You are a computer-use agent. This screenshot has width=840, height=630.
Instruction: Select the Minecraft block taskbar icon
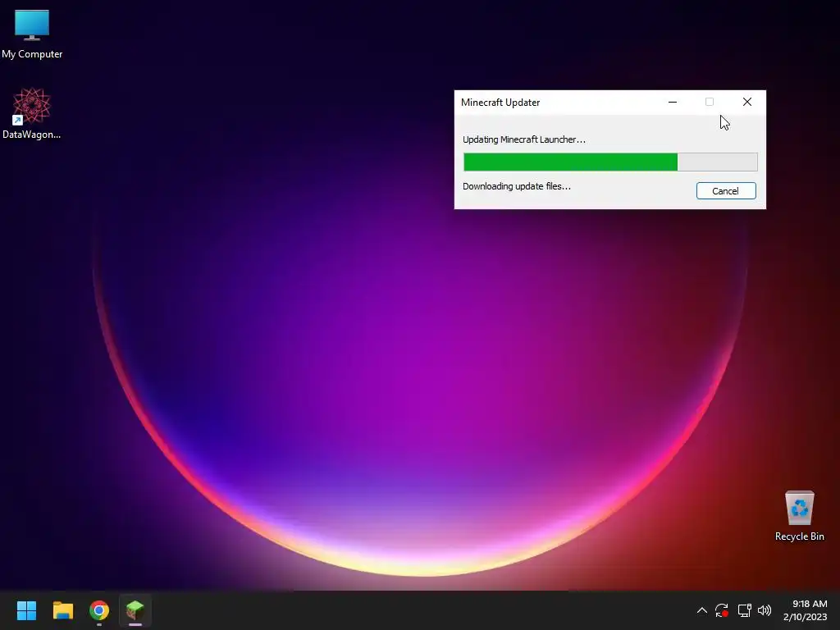point(135,610)
